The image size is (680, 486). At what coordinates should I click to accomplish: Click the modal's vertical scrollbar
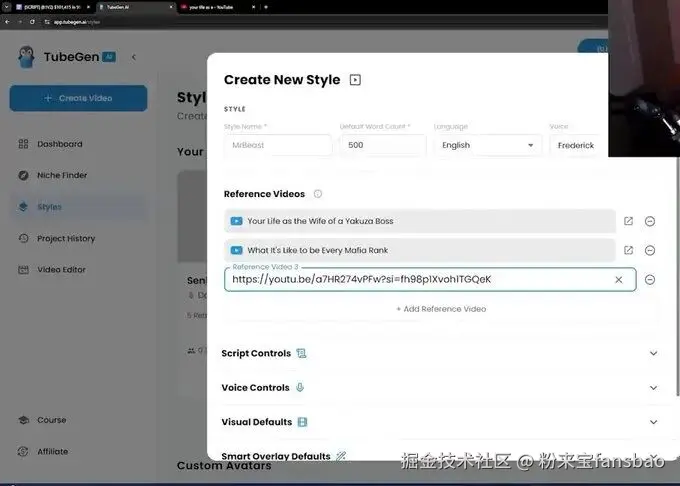click(x=677, y=276)
